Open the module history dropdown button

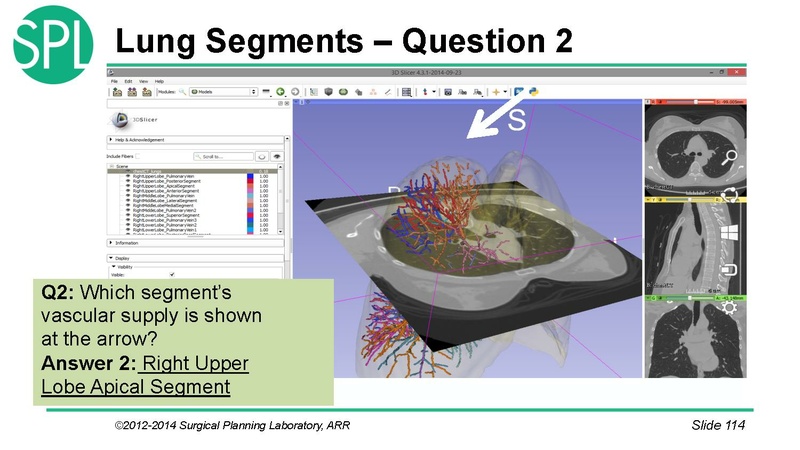pos(266,92)
